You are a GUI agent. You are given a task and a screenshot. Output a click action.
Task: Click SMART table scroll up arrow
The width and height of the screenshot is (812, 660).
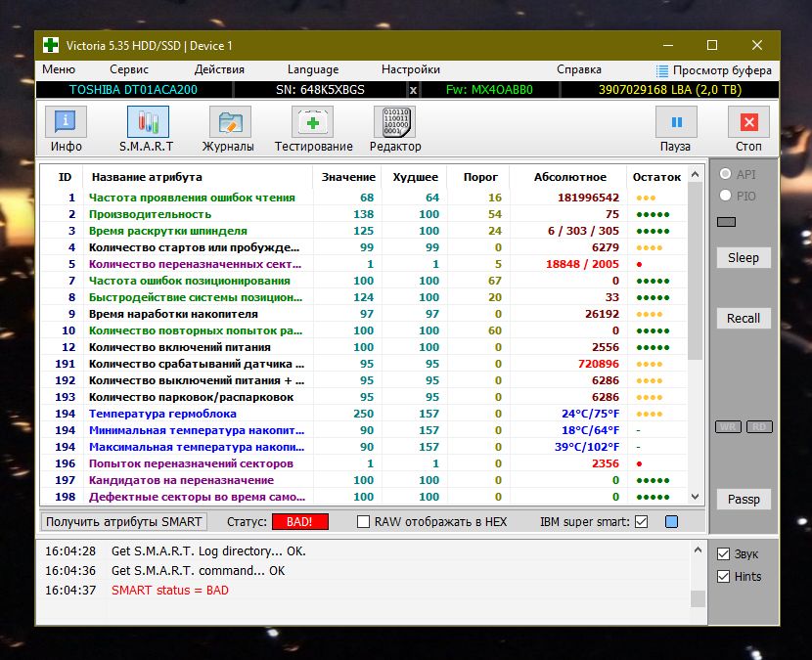click(695, 174)
